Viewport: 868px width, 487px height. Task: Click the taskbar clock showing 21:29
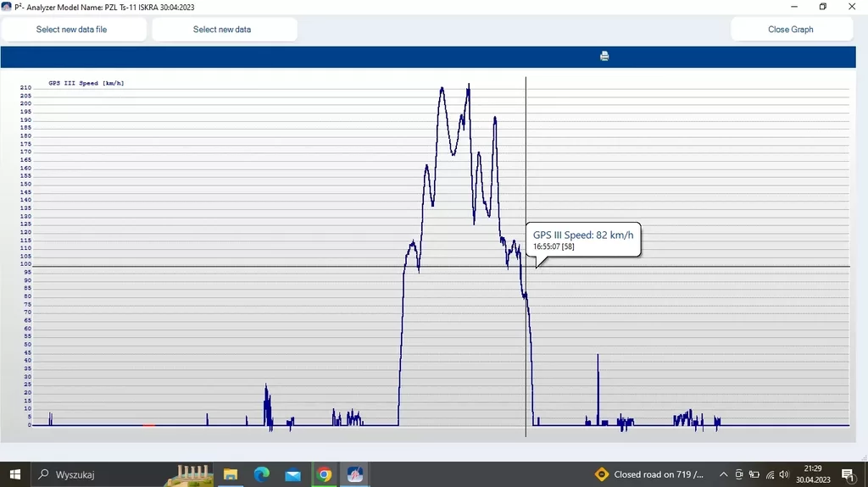coord(813,474)
